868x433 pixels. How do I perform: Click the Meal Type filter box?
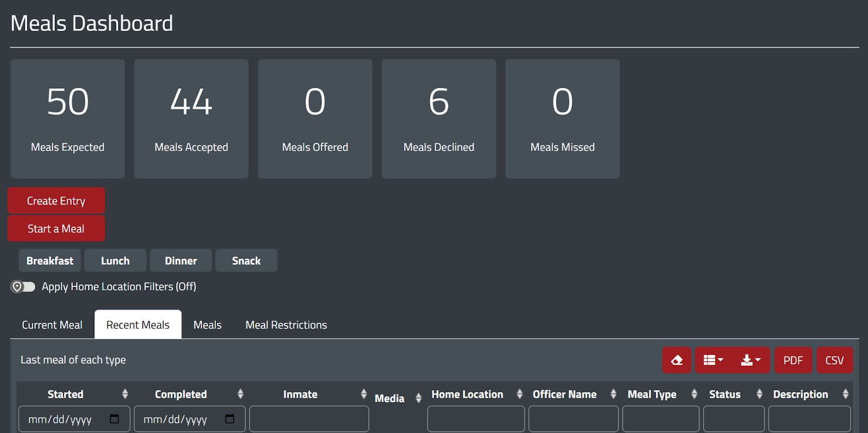coord(661,419)
